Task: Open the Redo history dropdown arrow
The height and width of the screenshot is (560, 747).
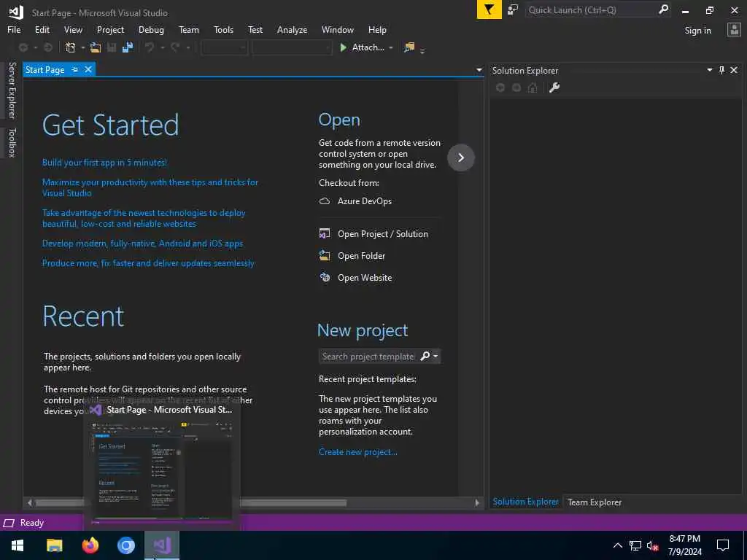Action: point(187,47)
